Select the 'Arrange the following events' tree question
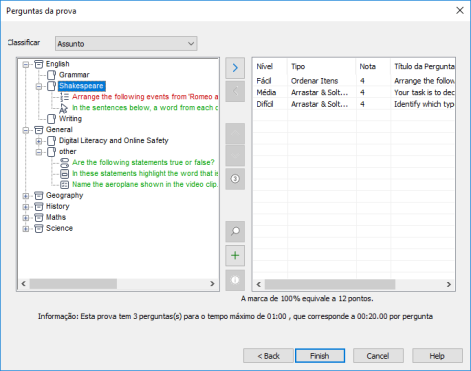 click(145, 97)
